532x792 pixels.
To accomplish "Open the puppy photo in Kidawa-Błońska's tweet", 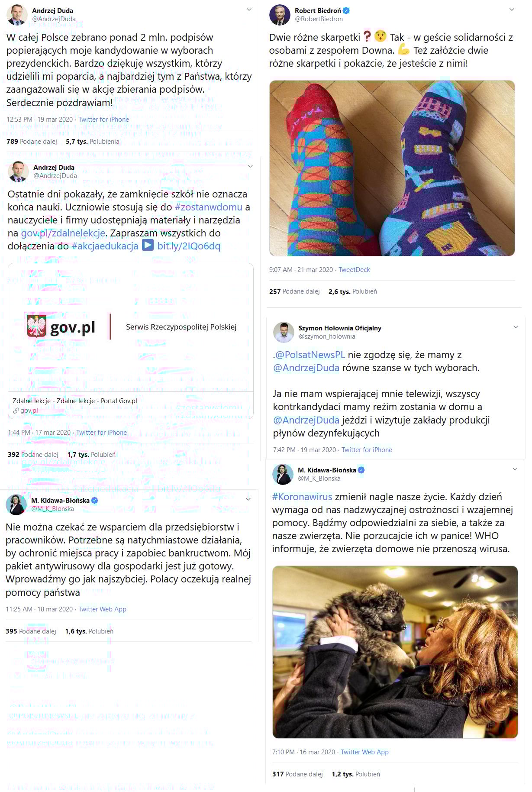I will pos(395,652).
